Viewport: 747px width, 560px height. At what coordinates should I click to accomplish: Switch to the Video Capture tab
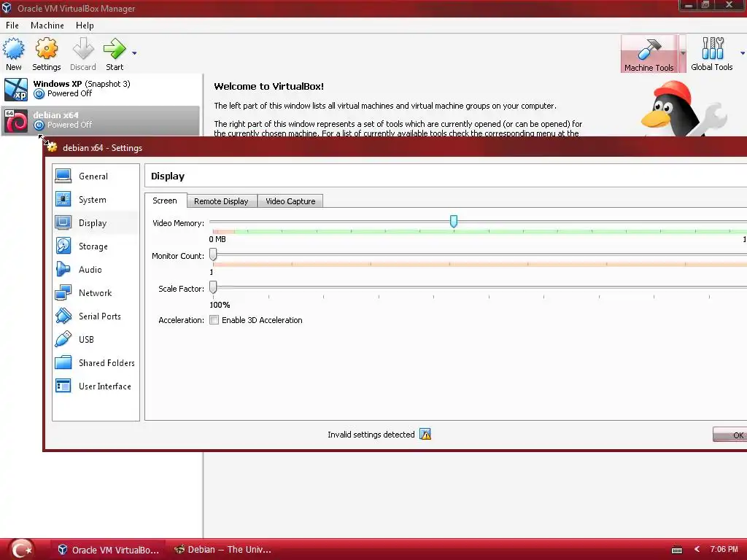(x=290, y=201)
